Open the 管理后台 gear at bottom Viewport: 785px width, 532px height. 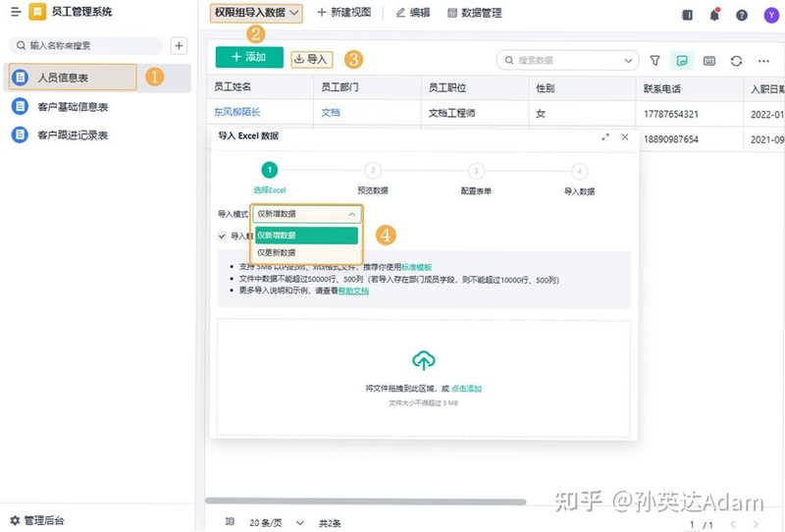(15, 520)
